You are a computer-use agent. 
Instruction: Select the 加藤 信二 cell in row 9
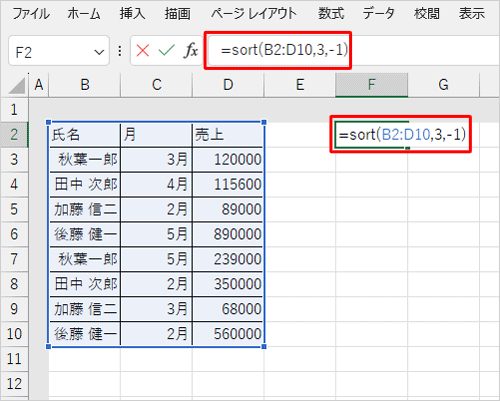tap(85, 309)
